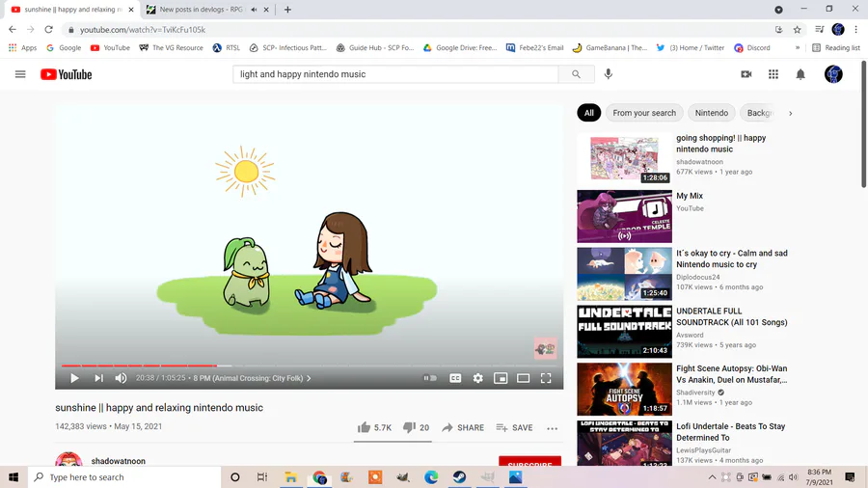Open the Apps bookmark shortcut
This screenshot has width=868, height=488.
23,48
